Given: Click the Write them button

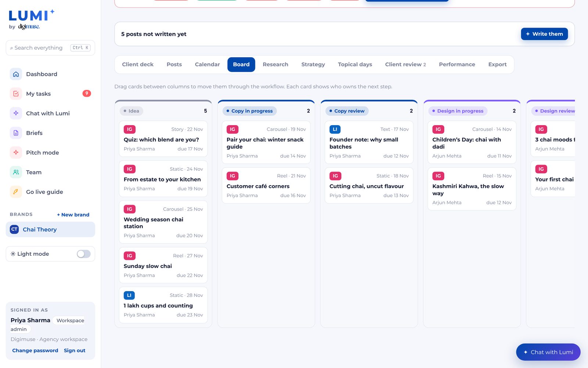Looking at the screenshot, I should pyautogui.click(x=544, y=34).
